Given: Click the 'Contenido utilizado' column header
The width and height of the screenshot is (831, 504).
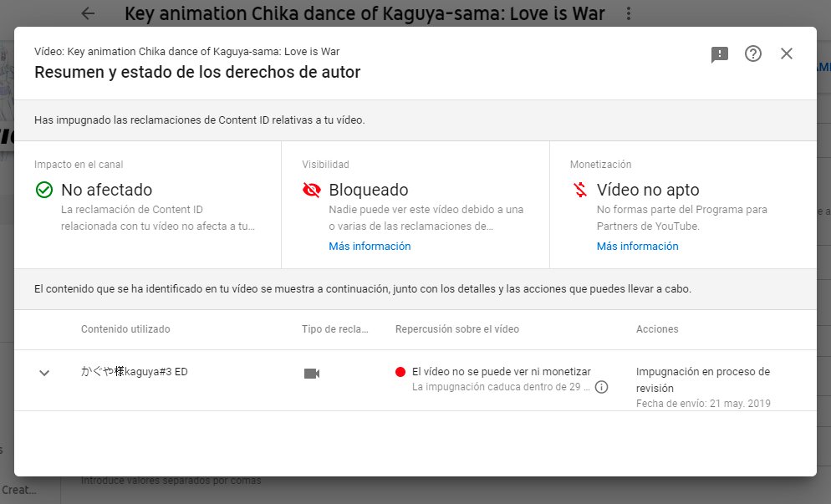Looking at the screenshot, I should [x=125, y=328].
